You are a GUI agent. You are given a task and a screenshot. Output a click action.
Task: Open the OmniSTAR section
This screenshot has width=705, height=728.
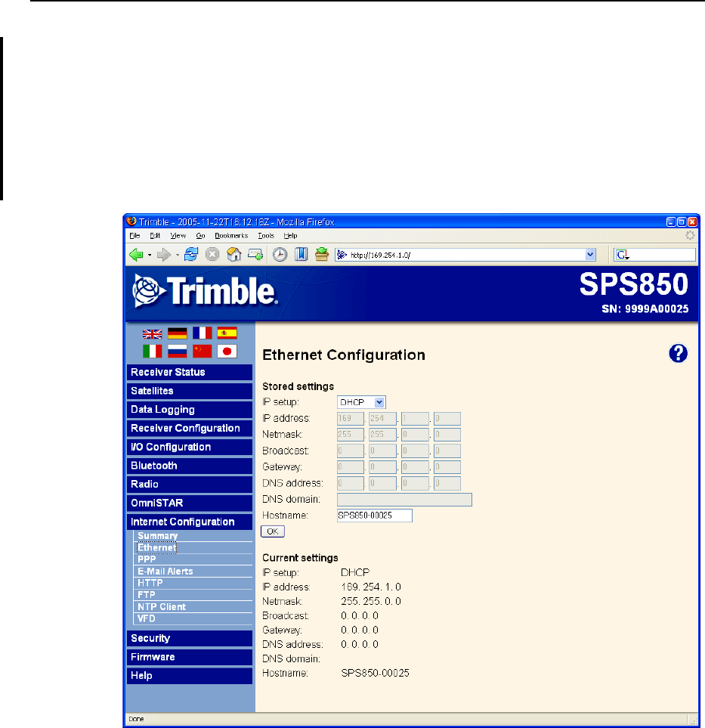(190, 503)
